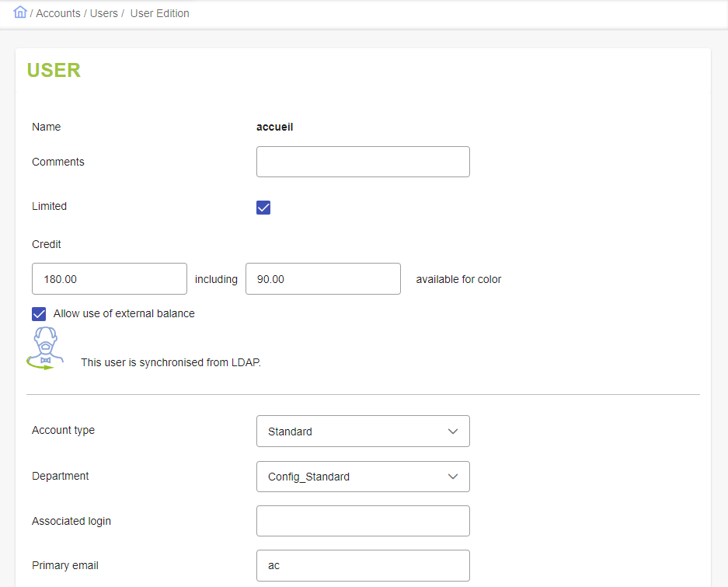Click the home icon in breadcrumb
Viewport: 728px width, 587px height.
tap(20, 12)
